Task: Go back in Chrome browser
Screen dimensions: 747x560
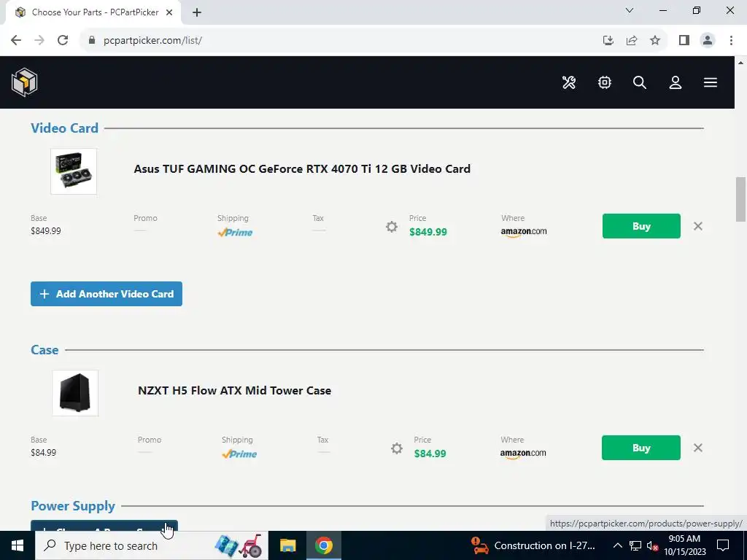Action: pos(16,40)
